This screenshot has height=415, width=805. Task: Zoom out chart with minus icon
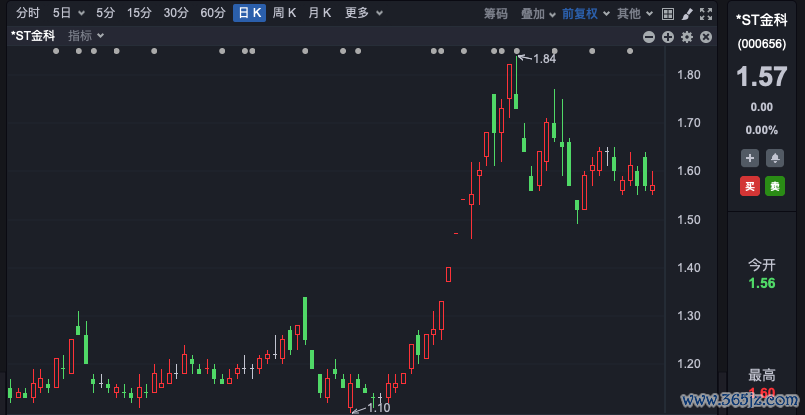point(649,36)
